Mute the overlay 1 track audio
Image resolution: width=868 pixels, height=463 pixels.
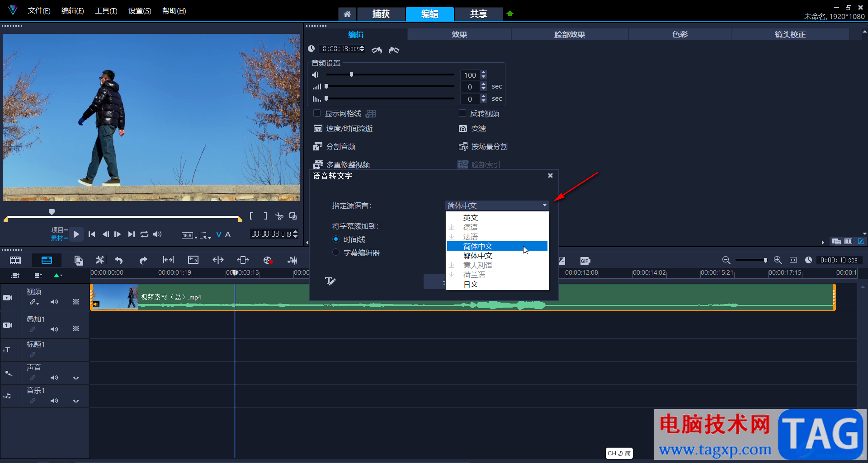point(54,329)
